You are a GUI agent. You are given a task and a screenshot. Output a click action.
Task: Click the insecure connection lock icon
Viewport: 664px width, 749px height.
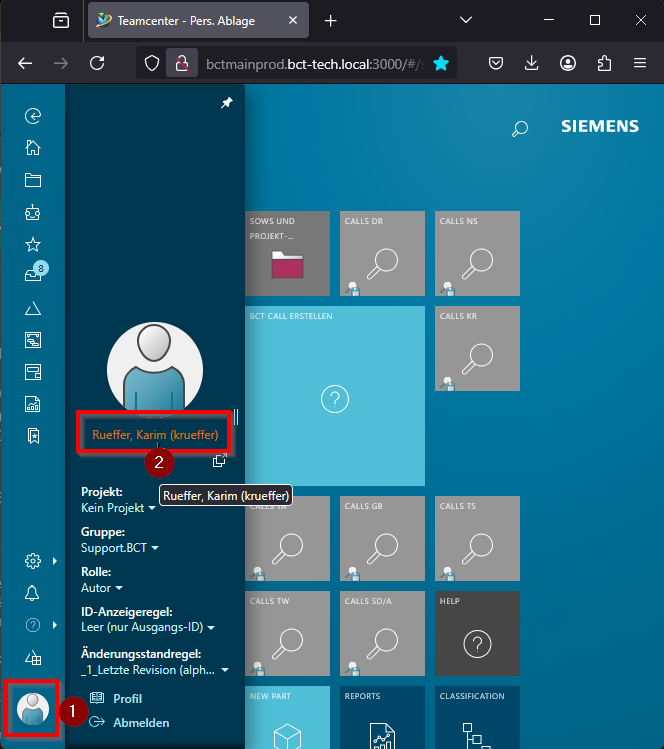pyautogui.click(x=182, y=63)
